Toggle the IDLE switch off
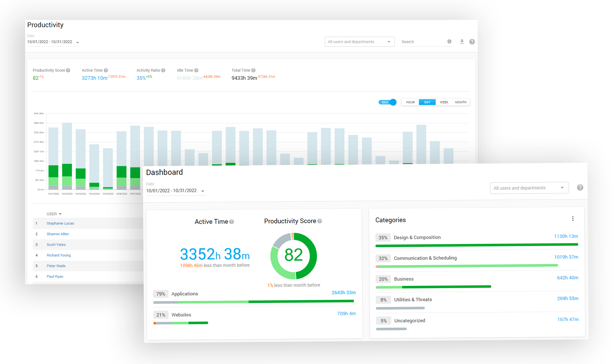 coord(388,102)
